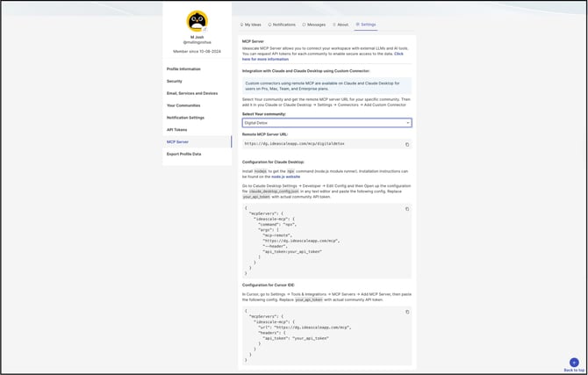Image resolution: width=588 pixels, height=375 pixels.
Task: Copy the Claude Desktop config code block
Action: [407, 209]
